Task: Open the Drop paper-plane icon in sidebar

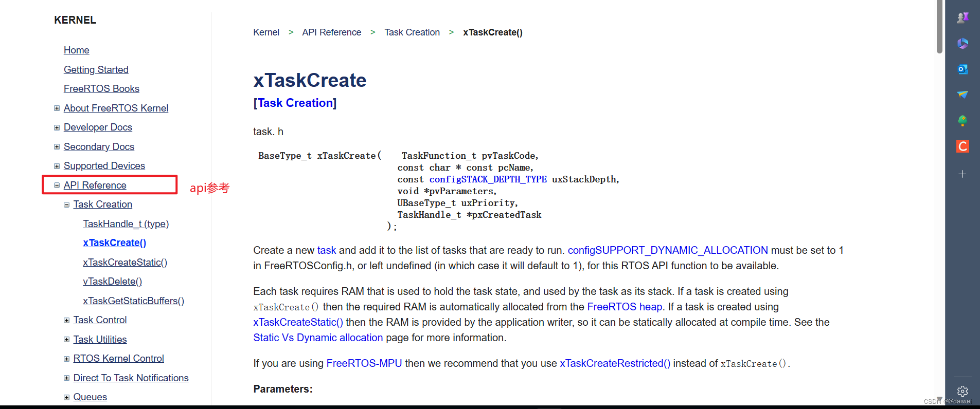Action: pos(963,95)
